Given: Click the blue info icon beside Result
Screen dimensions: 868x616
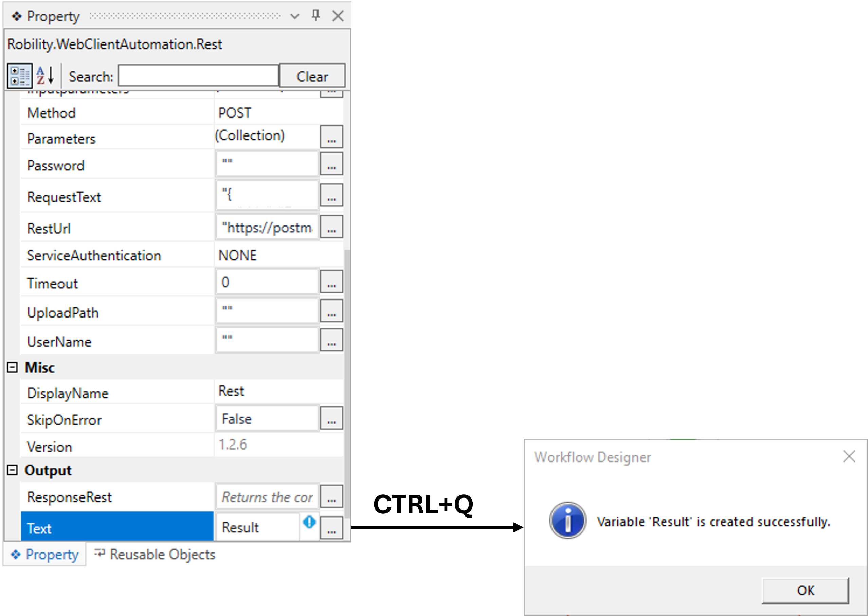Looking at the screenshot, I should [309, 522].
